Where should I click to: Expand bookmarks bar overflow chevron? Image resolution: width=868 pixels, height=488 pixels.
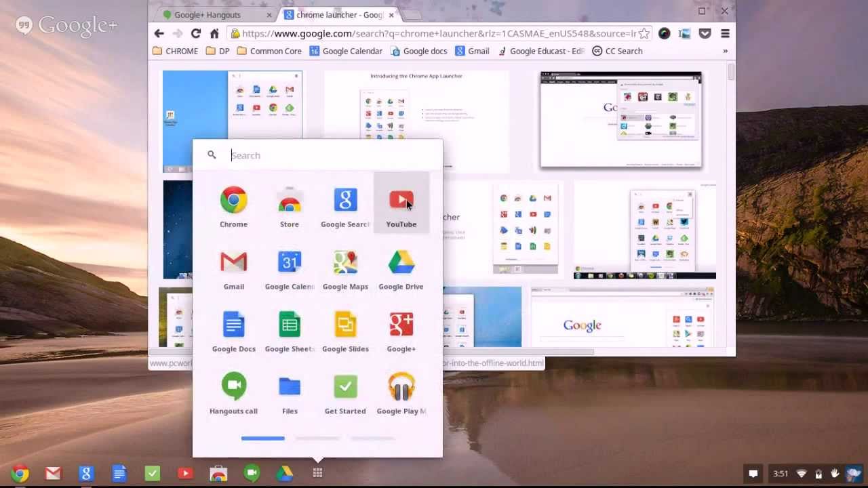click(725, 51)
